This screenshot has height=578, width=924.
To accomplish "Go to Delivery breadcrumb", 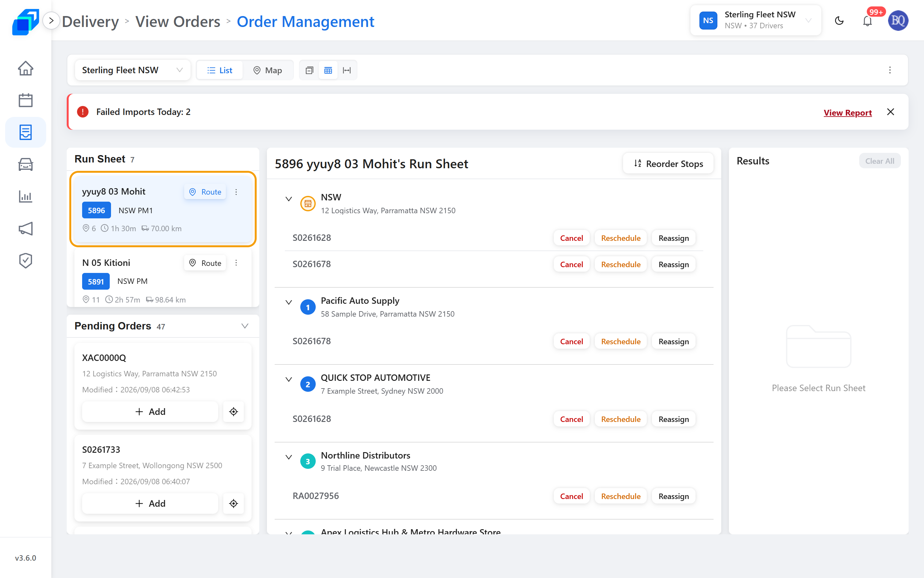I will 90,22.
